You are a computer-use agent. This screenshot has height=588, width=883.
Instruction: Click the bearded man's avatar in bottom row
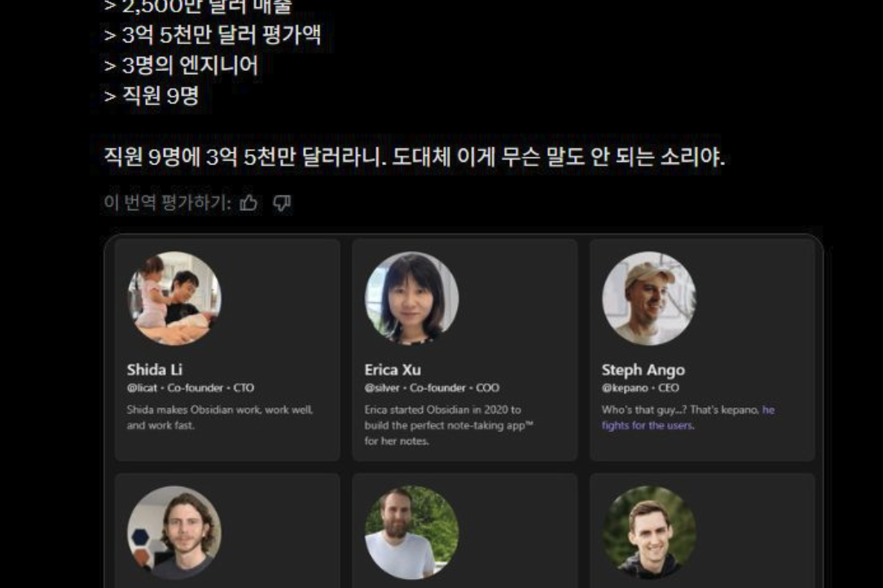(x=411, y=533)
